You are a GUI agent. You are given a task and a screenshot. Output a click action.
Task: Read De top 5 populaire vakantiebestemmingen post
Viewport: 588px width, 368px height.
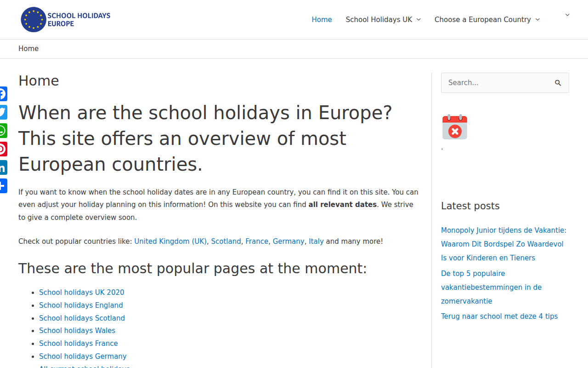pyautogui.click(x=491, y=287)
